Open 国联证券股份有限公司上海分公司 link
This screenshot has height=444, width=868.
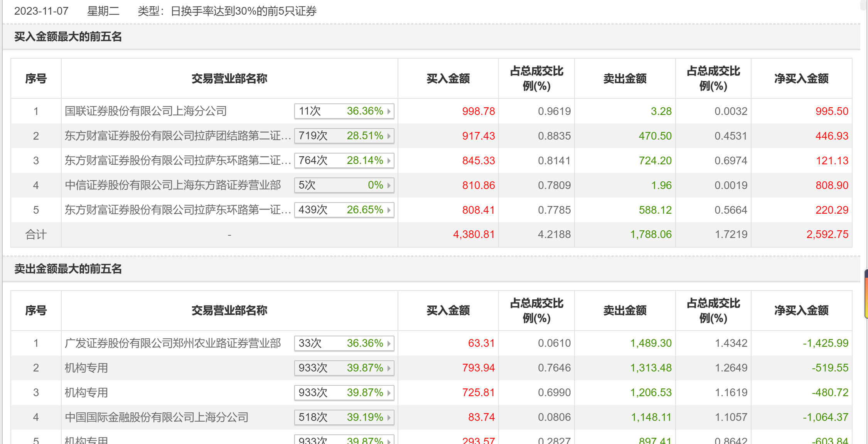click(146, 111)
